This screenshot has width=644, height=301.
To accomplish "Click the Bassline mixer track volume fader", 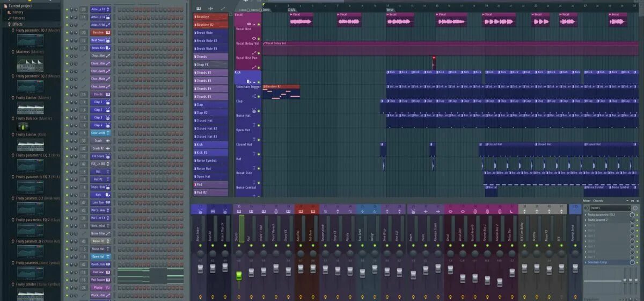I will pyautogui.click(x=300, y=268).
